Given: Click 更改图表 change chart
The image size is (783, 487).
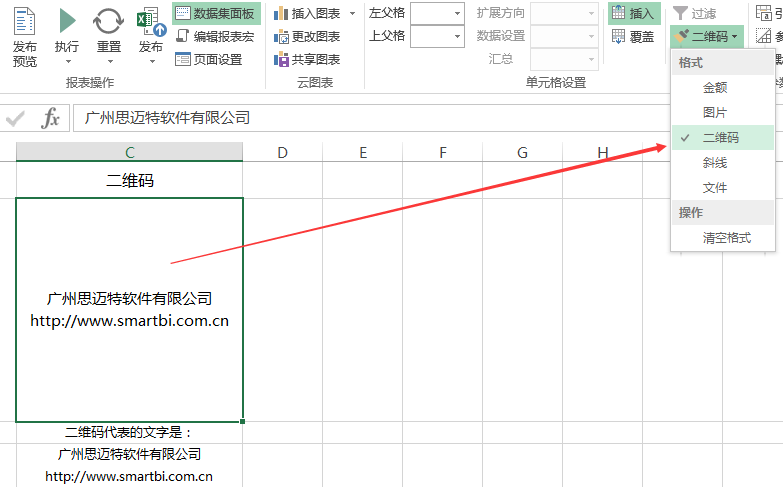Looking at the screenshot, I should click(308, 36).
